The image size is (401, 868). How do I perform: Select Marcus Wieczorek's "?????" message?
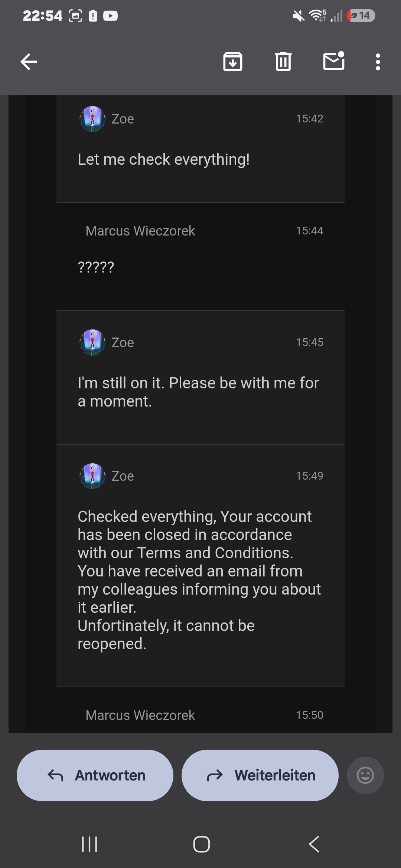tap(96, 267)
